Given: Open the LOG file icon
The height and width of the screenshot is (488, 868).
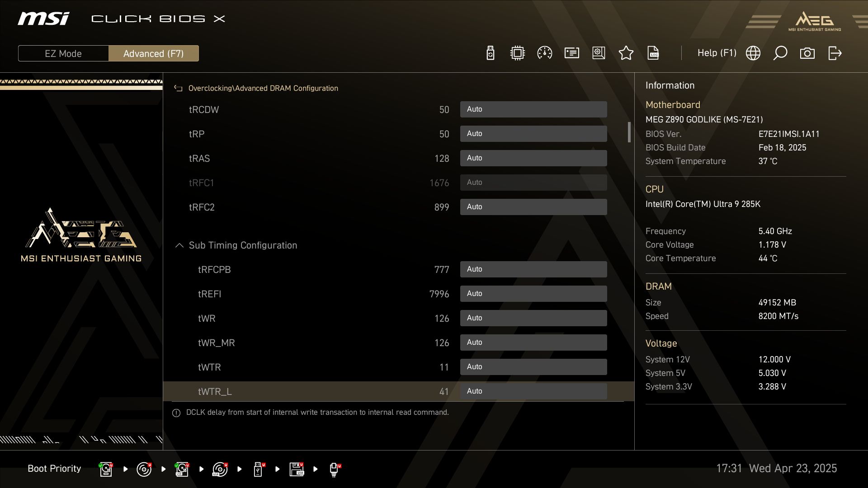Looking at the screenshot, I should pos(653,53).
